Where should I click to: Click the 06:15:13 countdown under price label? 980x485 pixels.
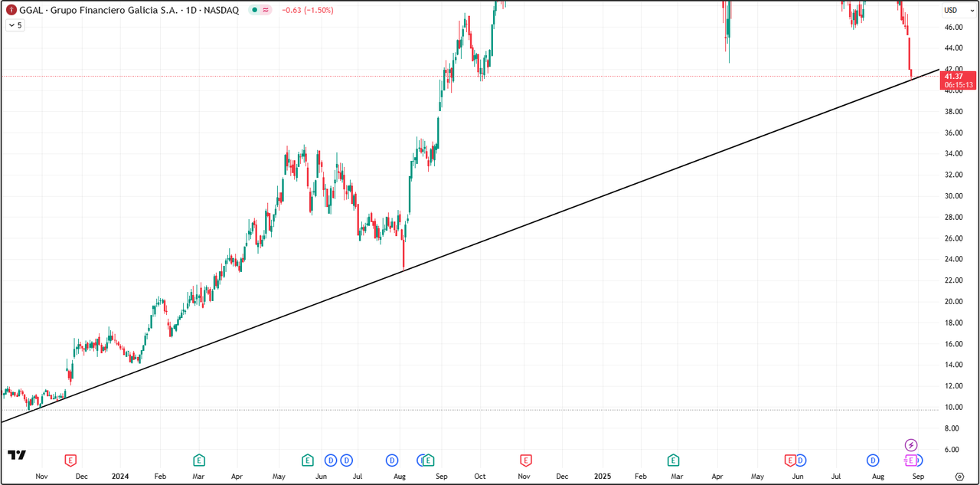959,85
